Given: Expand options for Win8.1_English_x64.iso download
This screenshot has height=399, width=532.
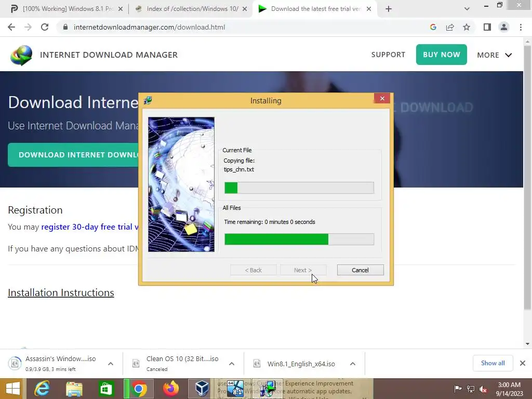Looking at the screenshot, I should [x=353, y=364].
